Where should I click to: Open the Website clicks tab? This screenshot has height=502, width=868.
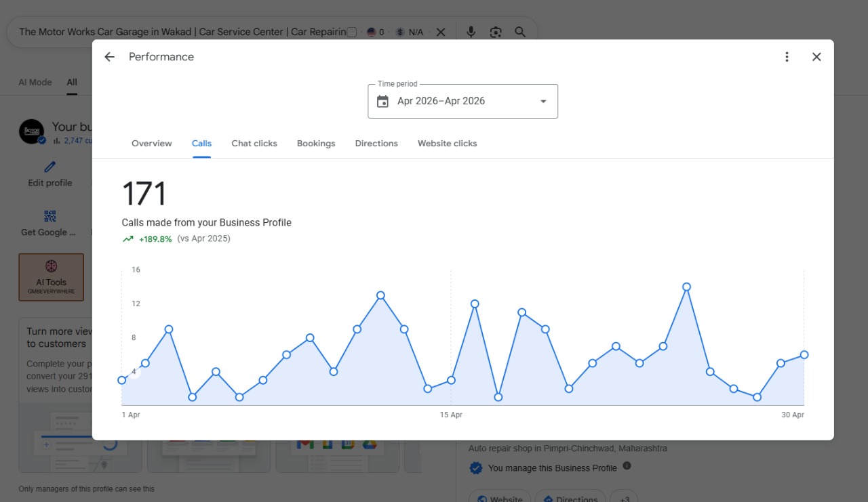pos(448,144)
